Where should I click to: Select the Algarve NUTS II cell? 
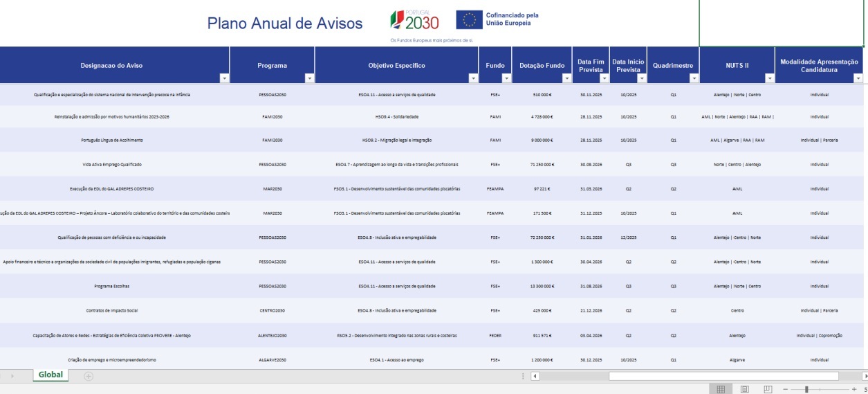737,359
